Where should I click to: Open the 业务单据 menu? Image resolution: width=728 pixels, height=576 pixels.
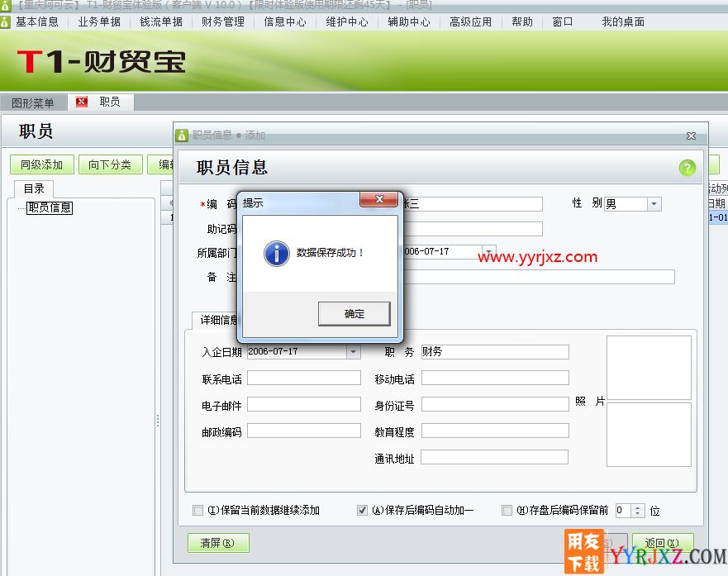click(x=99, y=21)
